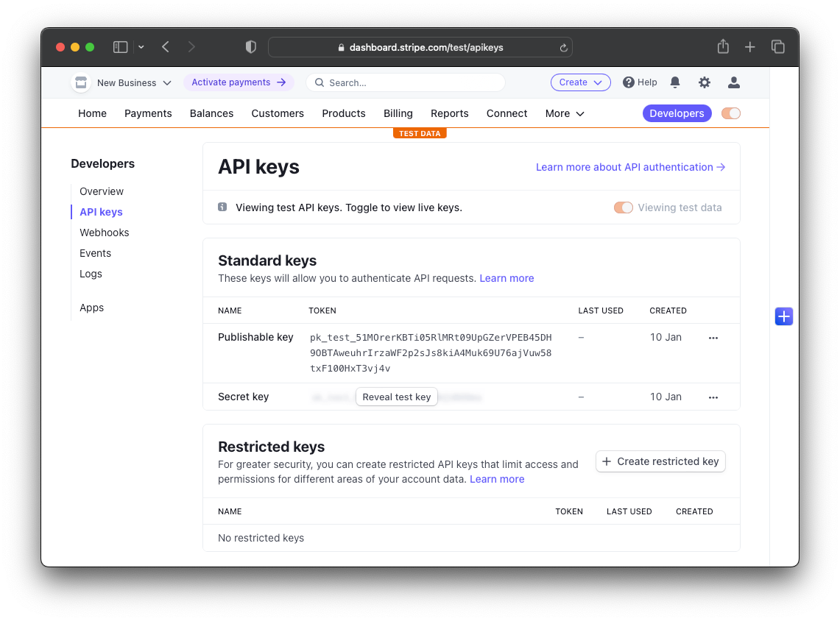
Task: Click the TEST DATA badge
Action: (x=420, y=133)
